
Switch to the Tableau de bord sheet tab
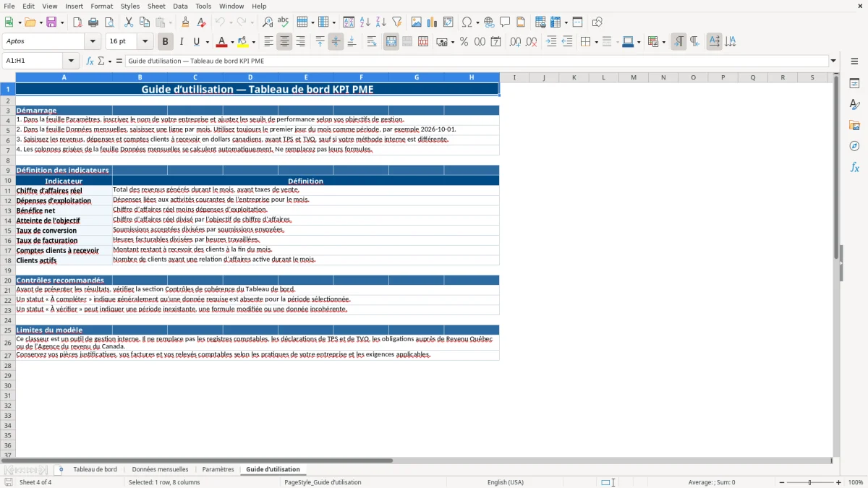95,470
